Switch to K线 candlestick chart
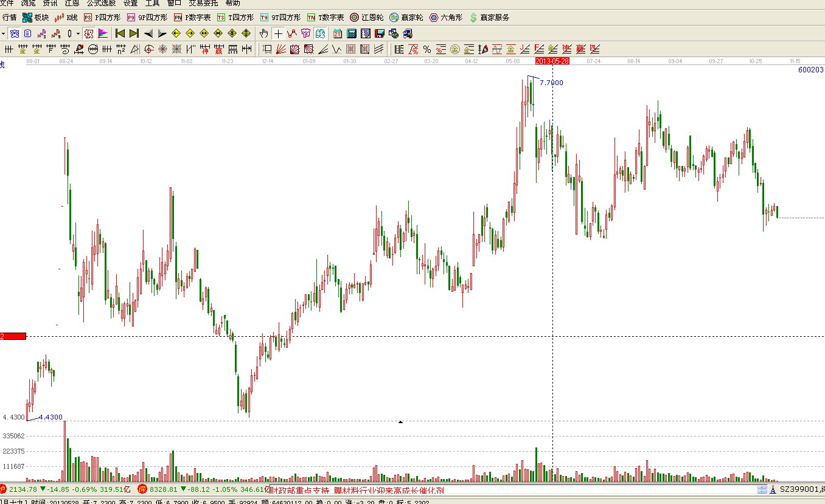This screenshot has width=825, height=504. [66, 18]
